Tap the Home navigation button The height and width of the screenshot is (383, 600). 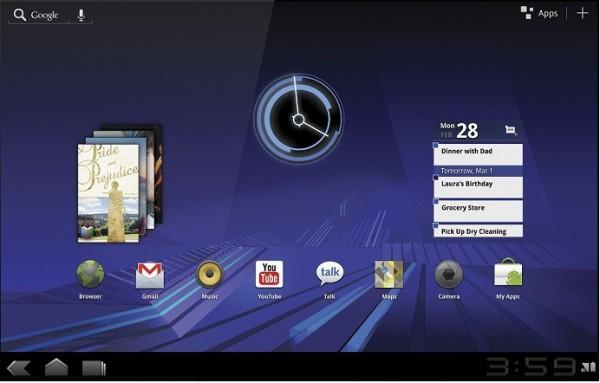pyautogui.click(x=56, y=367)
